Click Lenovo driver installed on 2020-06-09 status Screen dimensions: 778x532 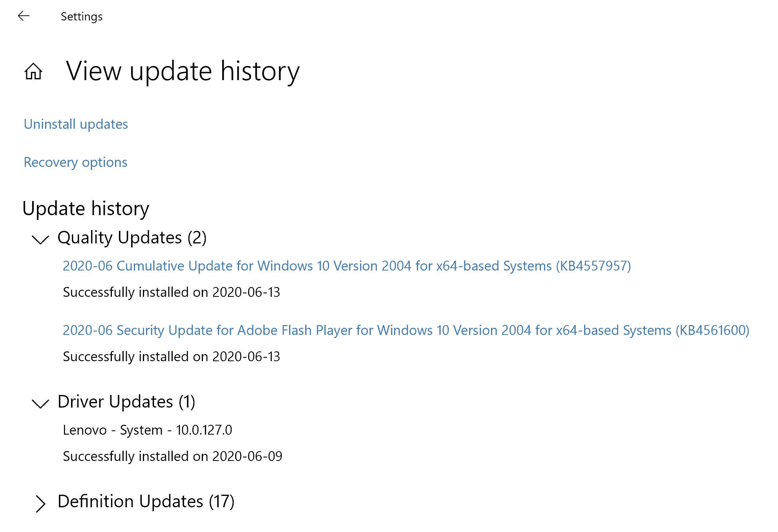[x=173, y=456]
